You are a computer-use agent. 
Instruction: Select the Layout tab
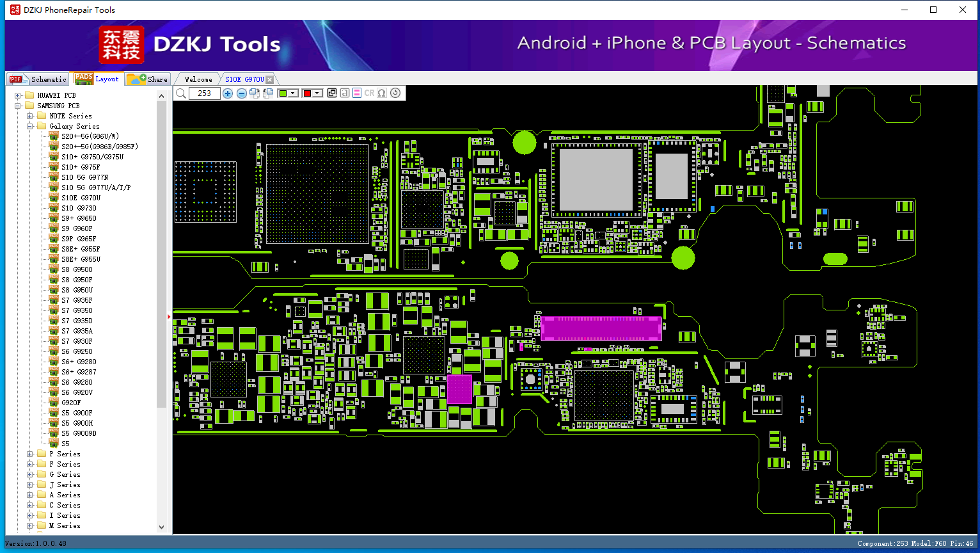point(97,79)
